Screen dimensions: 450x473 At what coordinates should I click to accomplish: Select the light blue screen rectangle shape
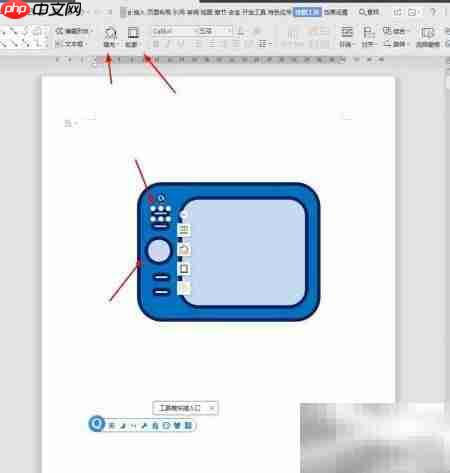(245, 252)
